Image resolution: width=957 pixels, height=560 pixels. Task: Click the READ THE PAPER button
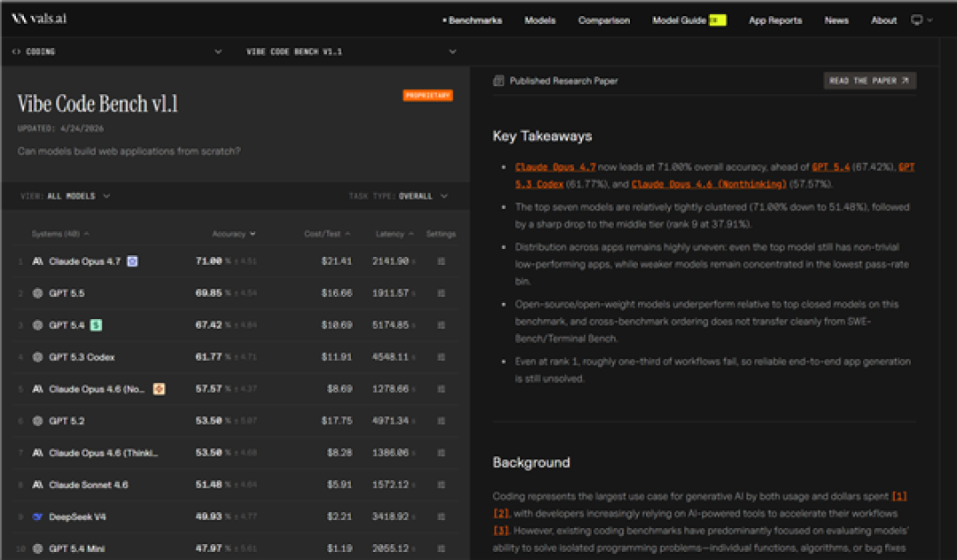(x=870, y=81)
